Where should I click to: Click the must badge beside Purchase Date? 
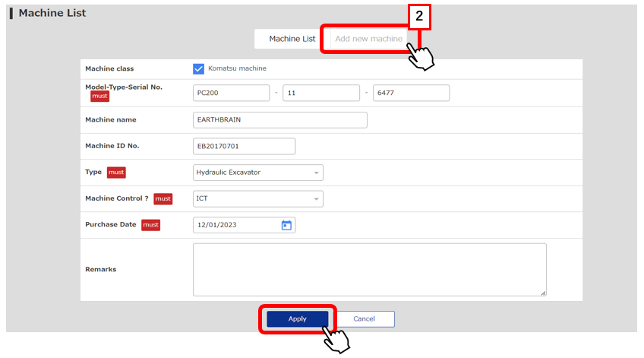pos(150,225)
